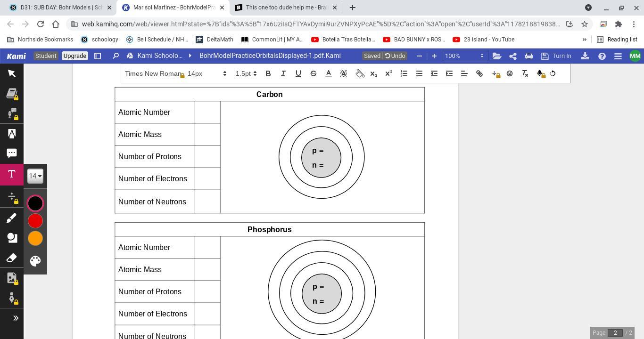
Task: Switch to D31: SUB DAY Bohr Models tab
Action: [x=60, y=8]
